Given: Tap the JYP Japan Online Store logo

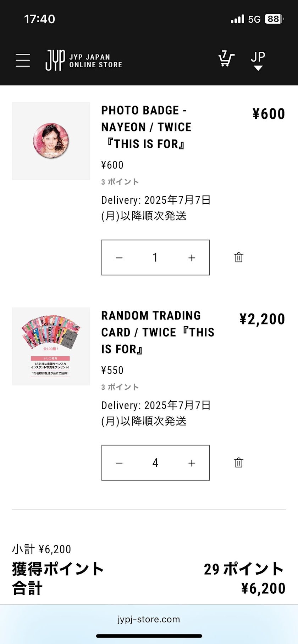Looking at the screenshot, I should [x=84, y=60].
